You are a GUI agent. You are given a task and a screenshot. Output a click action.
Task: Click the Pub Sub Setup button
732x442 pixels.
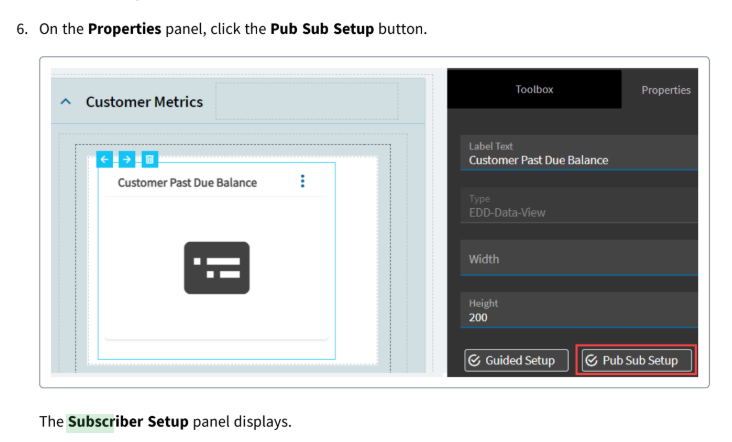coord(636,360)
